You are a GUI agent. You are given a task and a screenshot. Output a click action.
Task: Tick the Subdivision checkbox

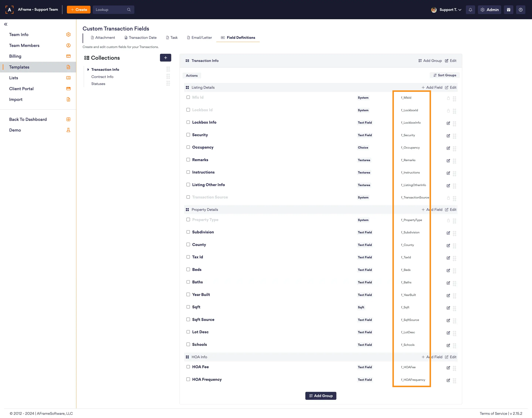(x=188, y=232)
